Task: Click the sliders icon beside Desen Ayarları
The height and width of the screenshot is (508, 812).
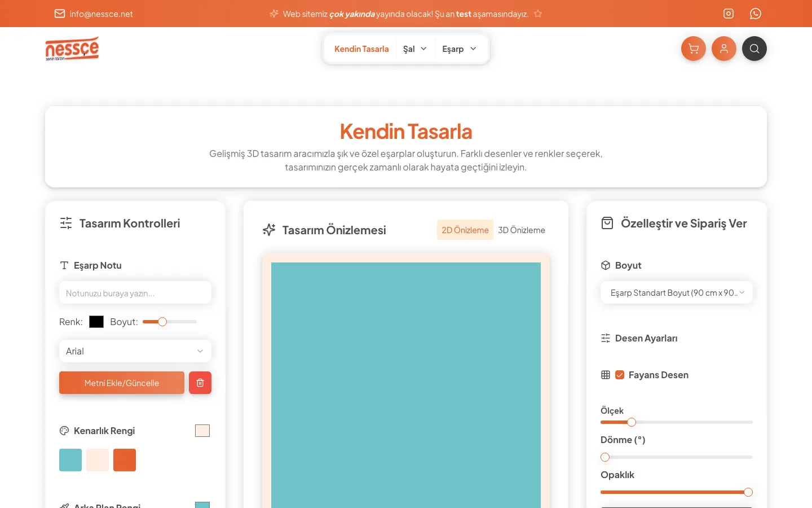Action: [x=606, y=338]
